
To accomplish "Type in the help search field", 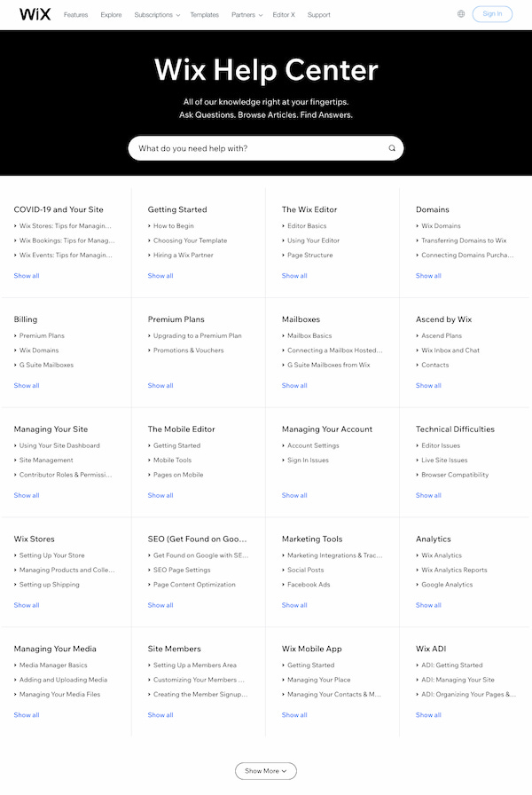I will pyautogui.click(x=257, y=148).
